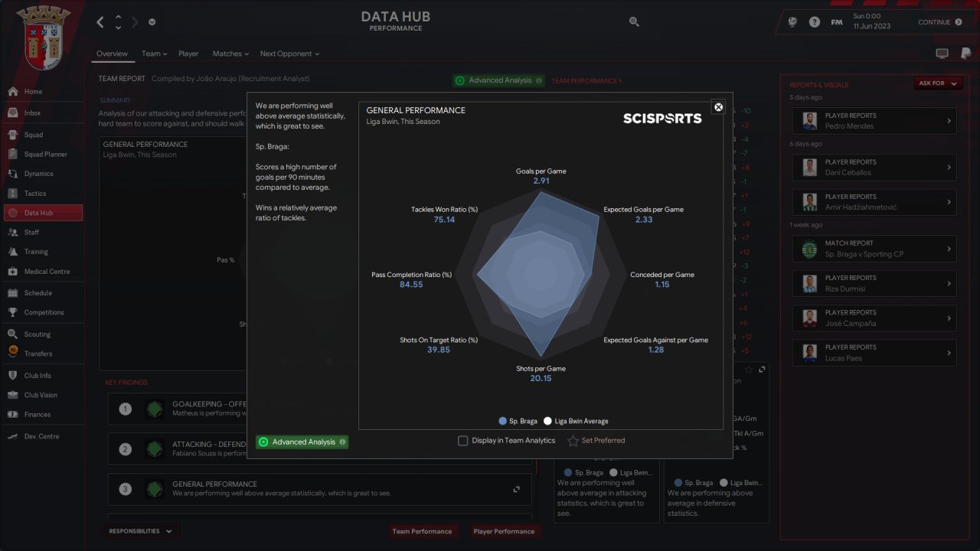Viewport: 980px width, 551px height.
Task: Click the Continue button
Action: click(940, 22)
